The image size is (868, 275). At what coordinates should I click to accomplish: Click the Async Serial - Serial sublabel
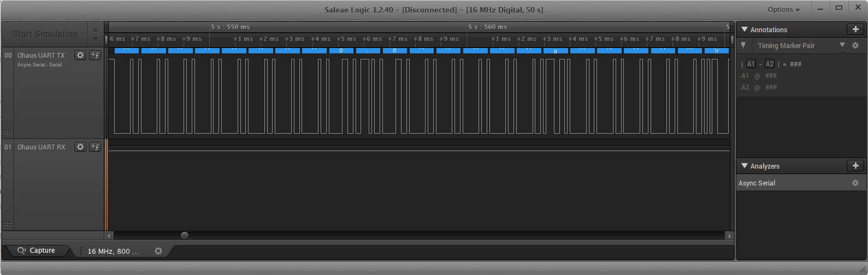[39, 65]
